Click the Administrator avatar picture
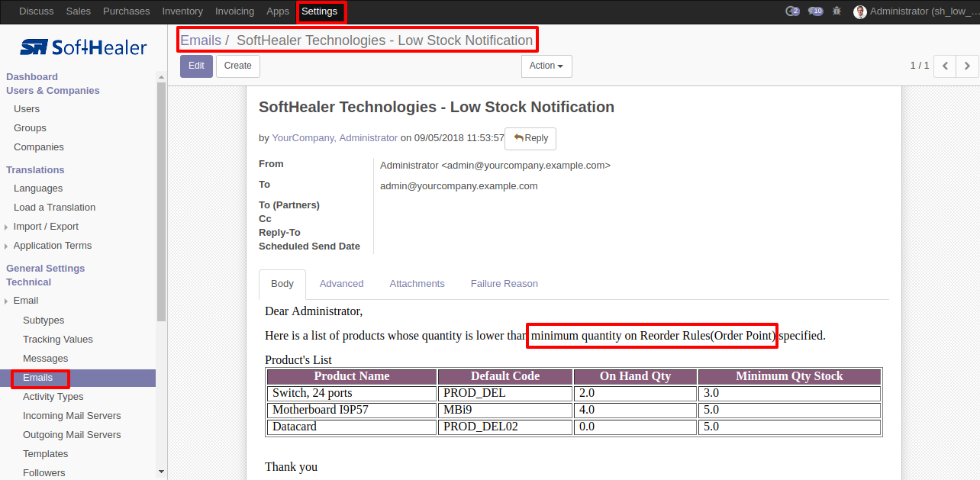Image resolution: width=980 pixels, height=480 pixels. pyautogui.click(x=860, y=11)
